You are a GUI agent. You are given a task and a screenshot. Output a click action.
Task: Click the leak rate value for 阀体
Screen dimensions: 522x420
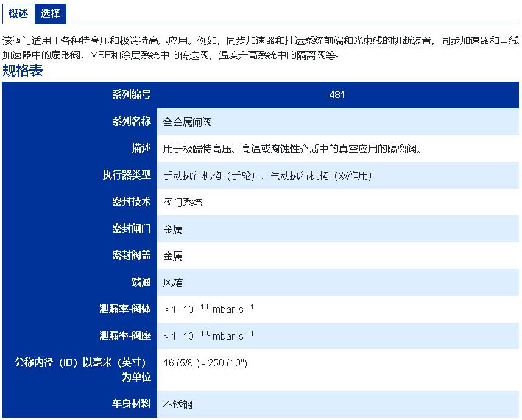pyautogui.click(x=208, y=309)
